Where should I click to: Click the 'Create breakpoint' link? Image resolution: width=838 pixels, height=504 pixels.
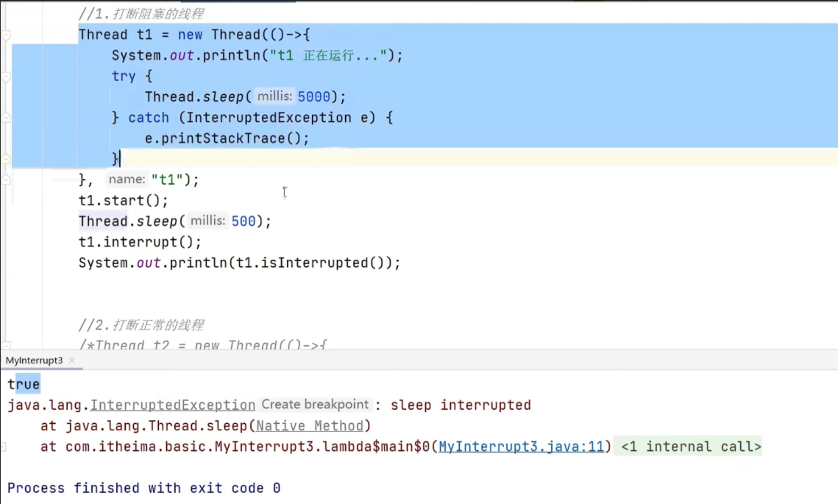pyautogui.click(x=315, y=405)
